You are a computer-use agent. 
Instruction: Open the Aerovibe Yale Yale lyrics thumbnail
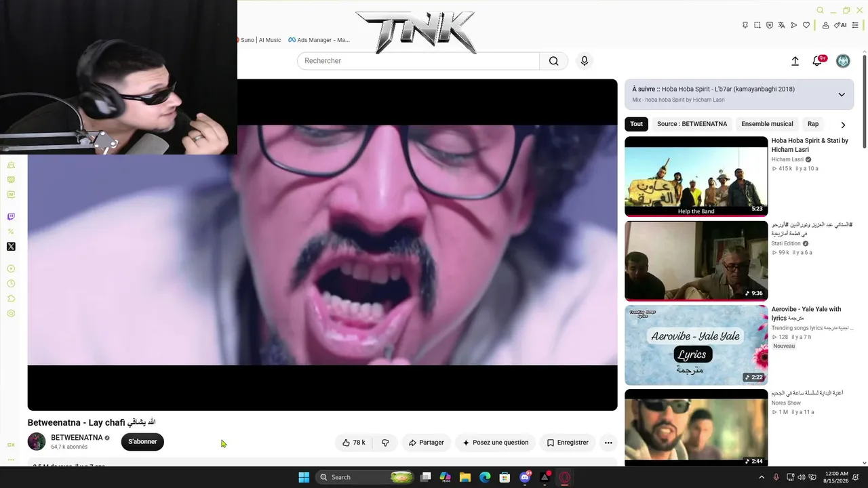pyautogui.click(x=696, y=345)
